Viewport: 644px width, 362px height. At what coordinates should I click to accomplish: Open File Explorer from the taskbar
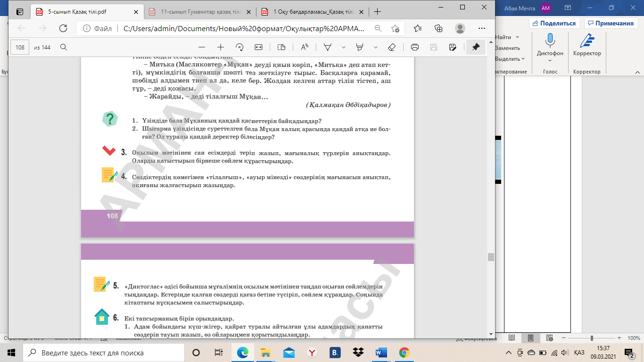266,353
